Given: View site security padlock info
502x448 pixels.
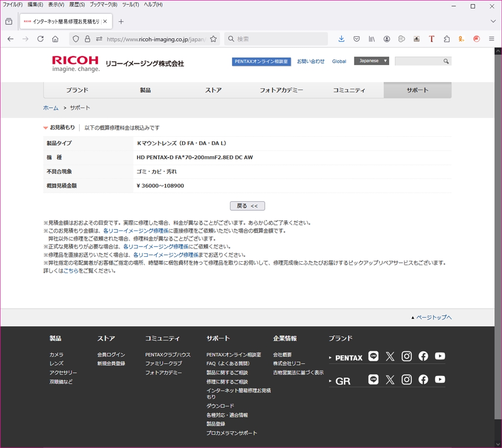Looking at the screenshot, I should pyautogui.click(x=87, y=39).
